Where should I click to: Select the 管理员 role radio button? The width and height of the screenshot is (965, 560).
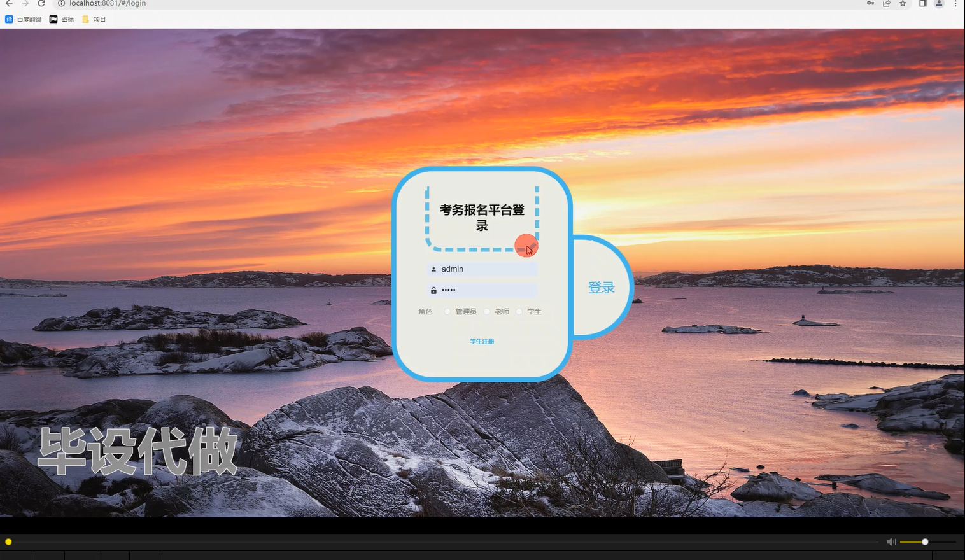pyautogui.click(x=447, y=311)
